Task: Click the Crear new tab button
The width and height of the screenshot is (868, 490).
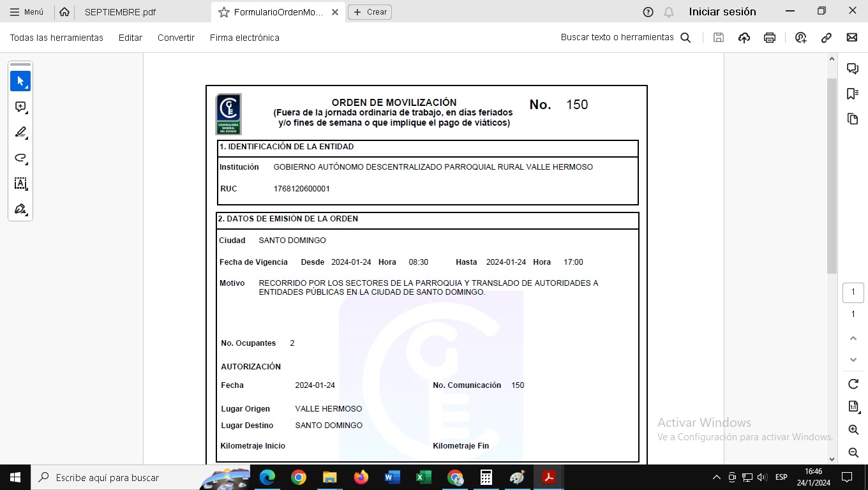Action: (x=370, y=12)
